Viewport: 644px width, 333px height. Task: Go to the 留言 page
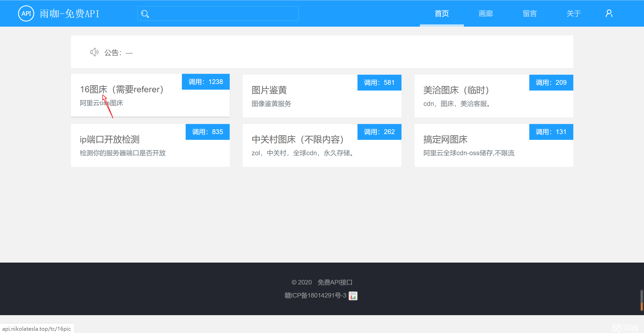click(530, 14)
